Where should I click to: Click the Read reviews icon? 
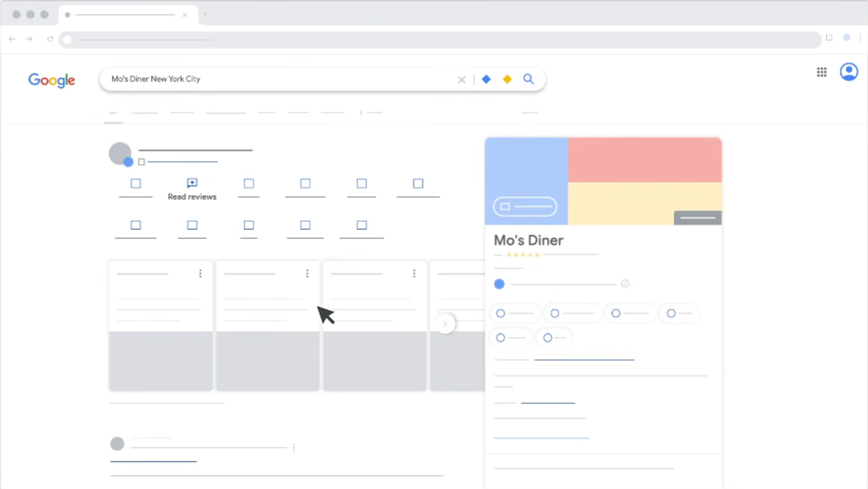click(192, 183)
